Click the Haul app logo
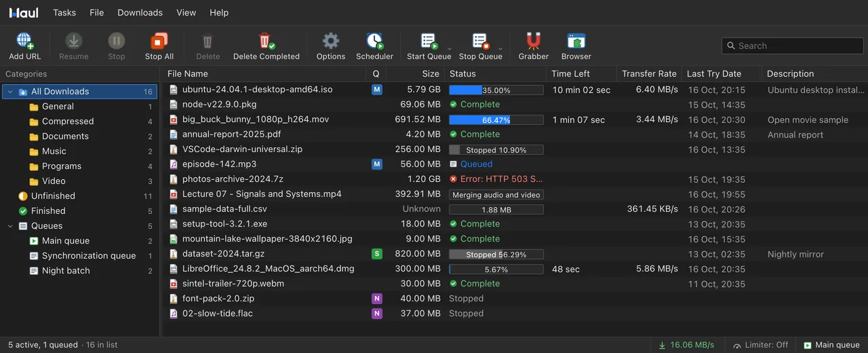The image size is (868, 353). pyautogui.click(x=24, y=12)
